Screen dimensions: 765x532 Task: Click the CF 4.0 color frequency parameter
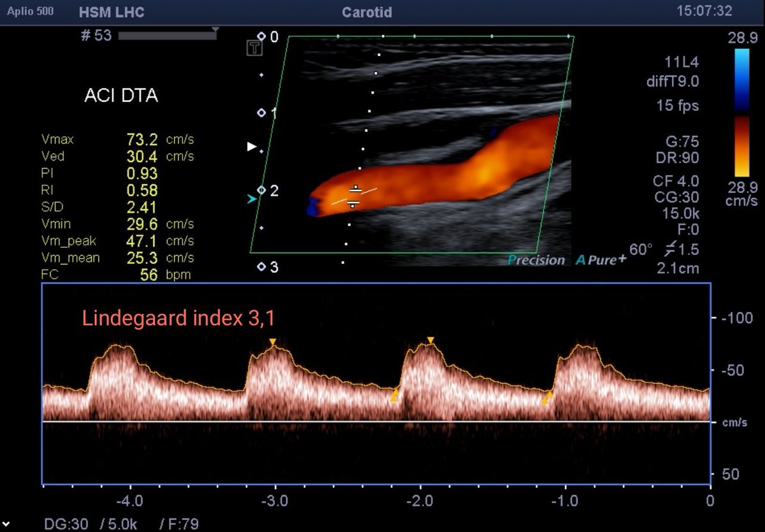pyautogui.click(x=676, y=181)
